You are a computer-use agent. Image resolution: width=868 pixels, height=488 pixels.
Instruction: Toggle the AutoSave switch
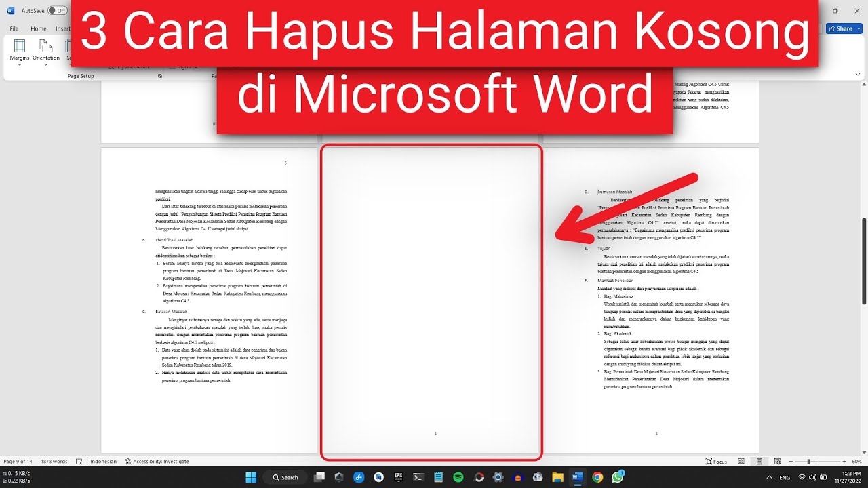pyautogui.click(x=58, y=11)
